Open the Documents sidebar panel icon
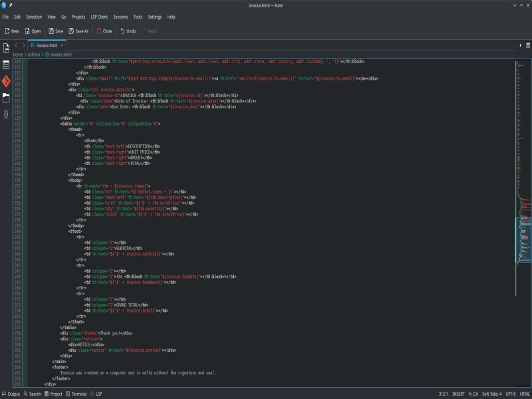 point(6,65)
